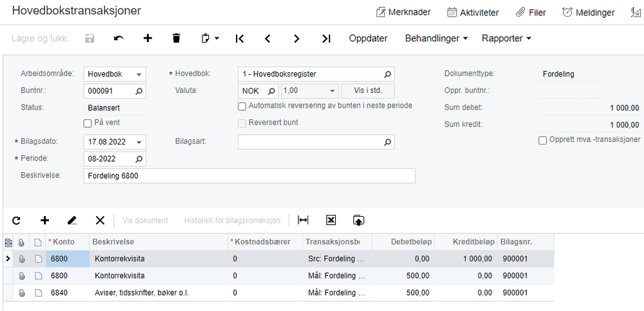
Task: Open Meldinger notifications
Action: coord(588,12)
